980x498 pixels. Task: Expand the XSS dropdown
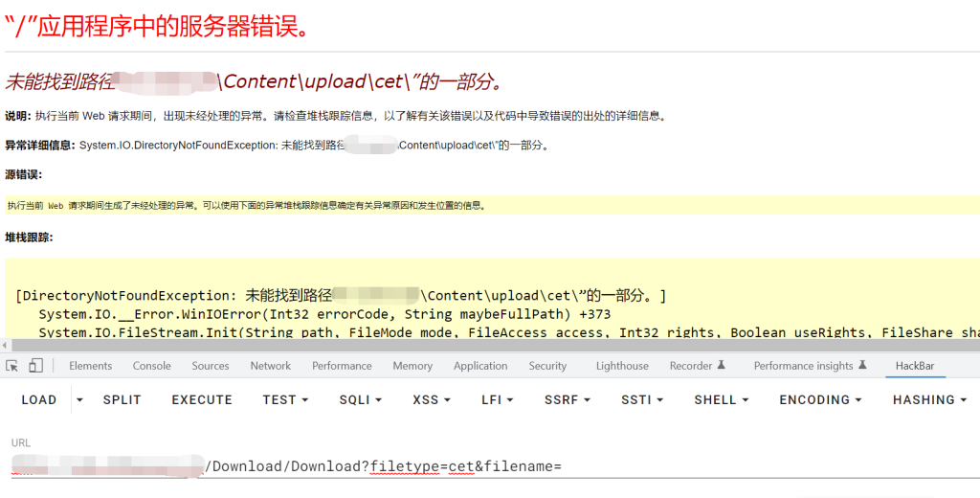[432, 399]
